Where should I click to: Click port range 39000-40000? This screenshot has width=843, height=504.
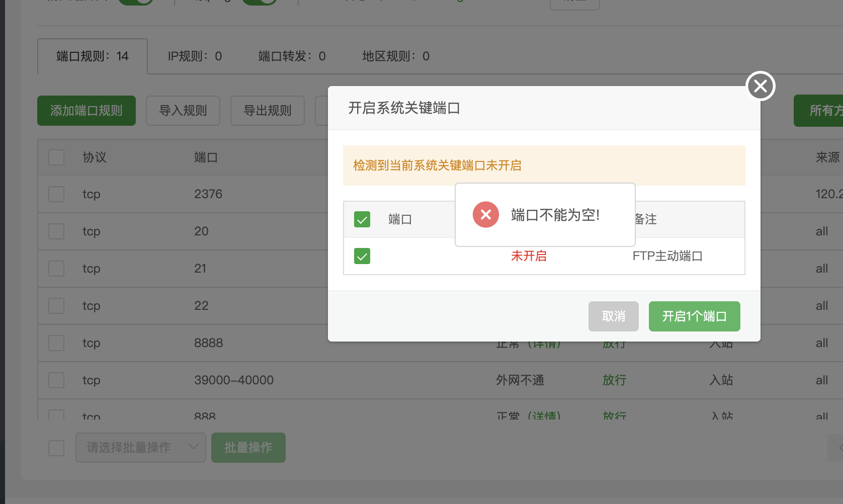click(234, 380)
